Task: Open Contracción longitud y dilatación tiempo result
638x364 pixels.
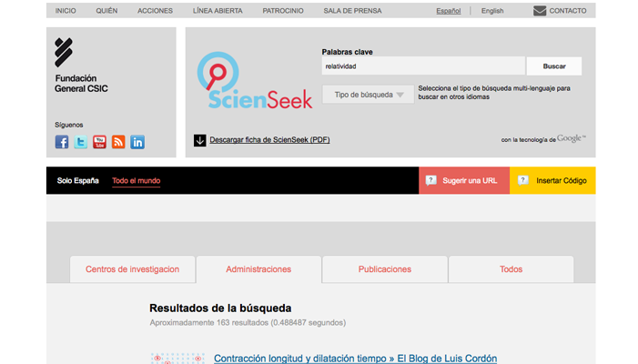Action: pyautogui.click(x=355, y=359)
